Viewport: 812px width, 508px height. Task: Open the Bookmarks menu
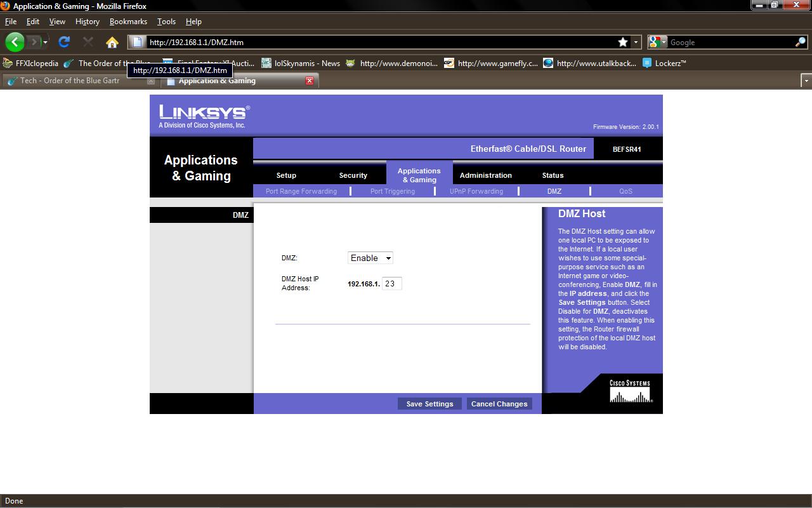[x=128, y=21]
